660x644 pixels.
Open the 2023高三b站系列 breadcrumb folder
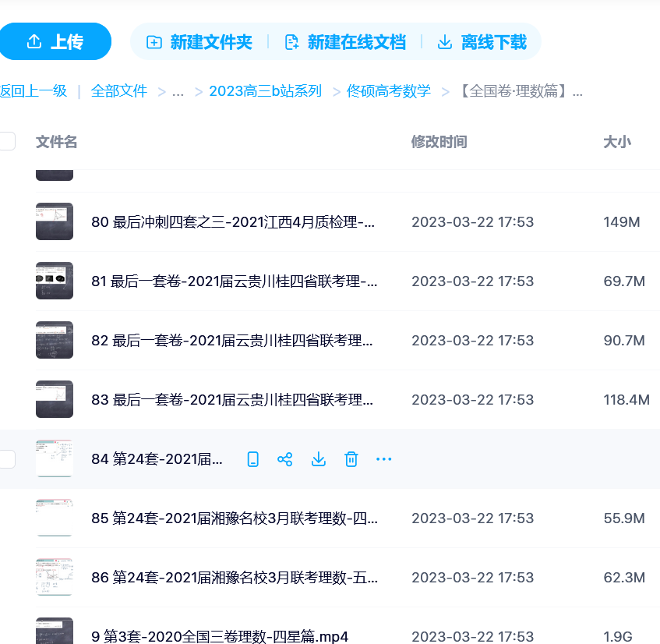[265, 91]
